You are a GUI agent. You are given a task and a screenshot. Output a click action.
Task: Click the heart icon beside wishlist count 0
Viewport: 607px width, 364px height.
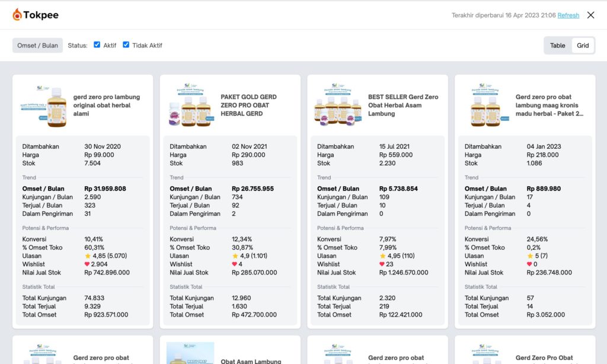(530, 264)
